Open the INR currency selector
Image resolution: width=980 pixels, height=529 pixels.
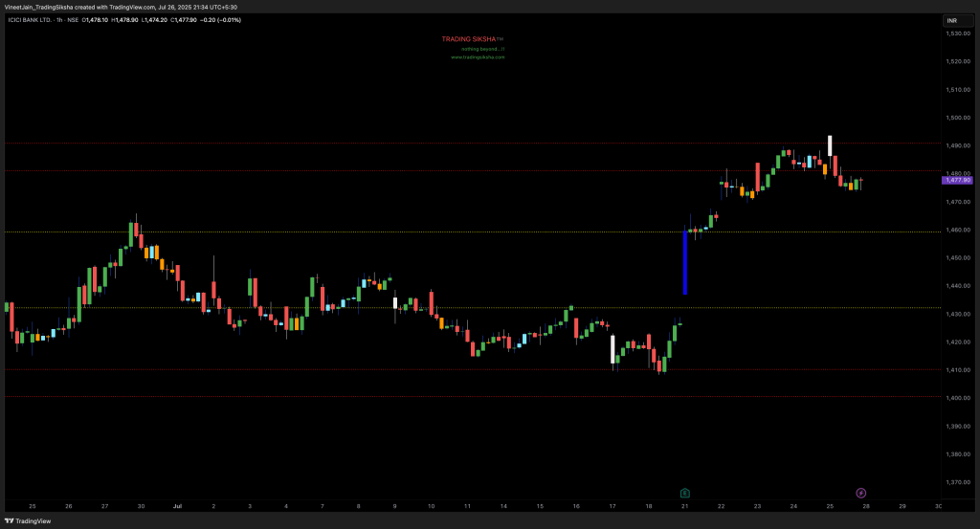click(954, 18)
